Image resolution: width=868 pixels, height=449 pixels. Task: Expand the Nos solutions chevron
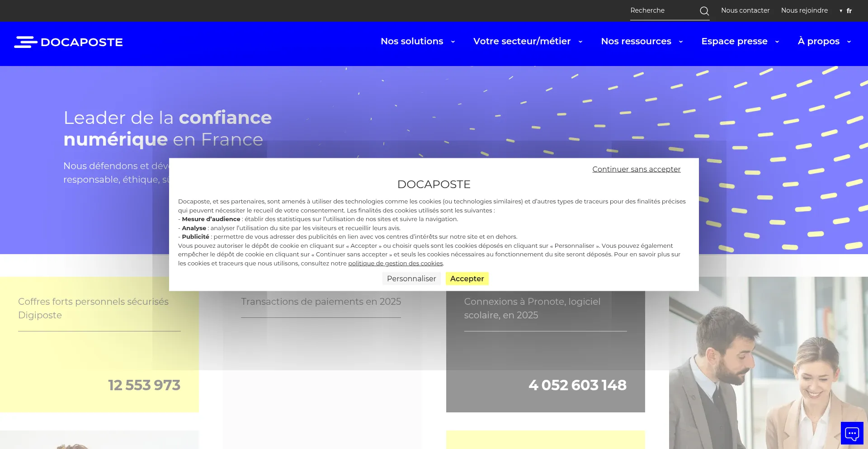[x=453, y=42]
